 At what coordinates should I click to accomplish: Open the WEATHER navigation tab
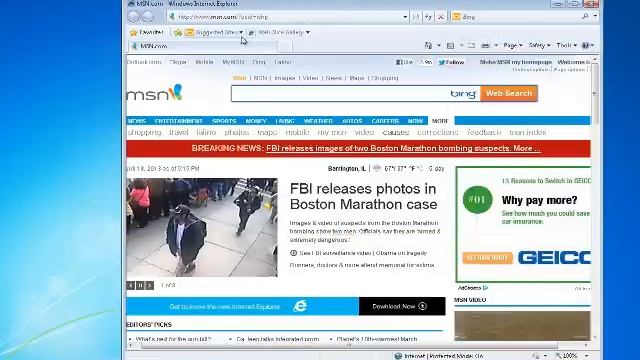[x=318, y=121]
